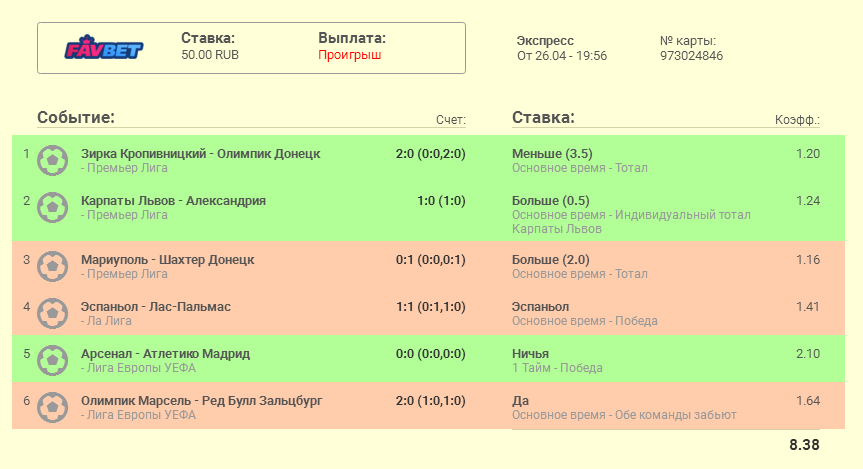Select event Карпаты Львов - Александрия
863x469 pixels.
173,201
